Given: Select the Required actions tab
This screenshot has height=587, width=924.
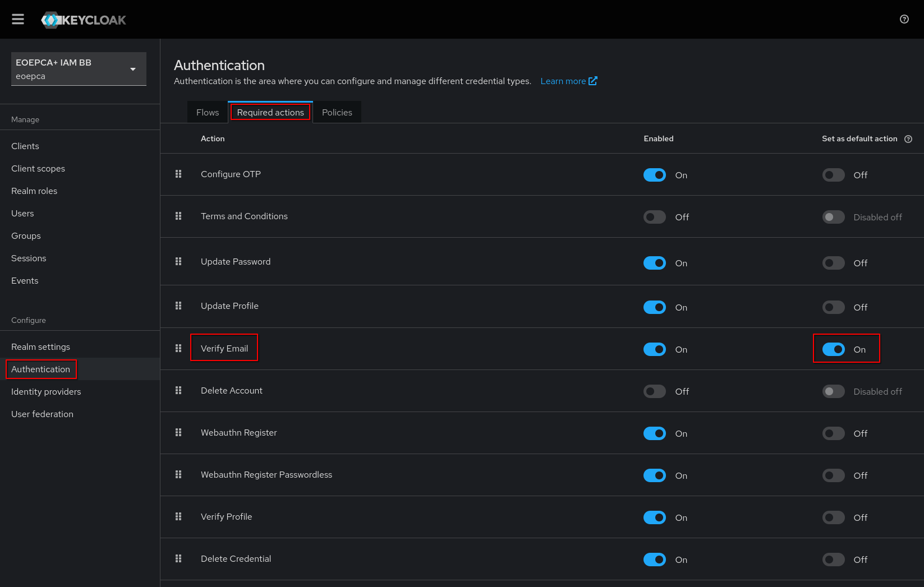Looking at the screenshot, I should pos(270,112).
